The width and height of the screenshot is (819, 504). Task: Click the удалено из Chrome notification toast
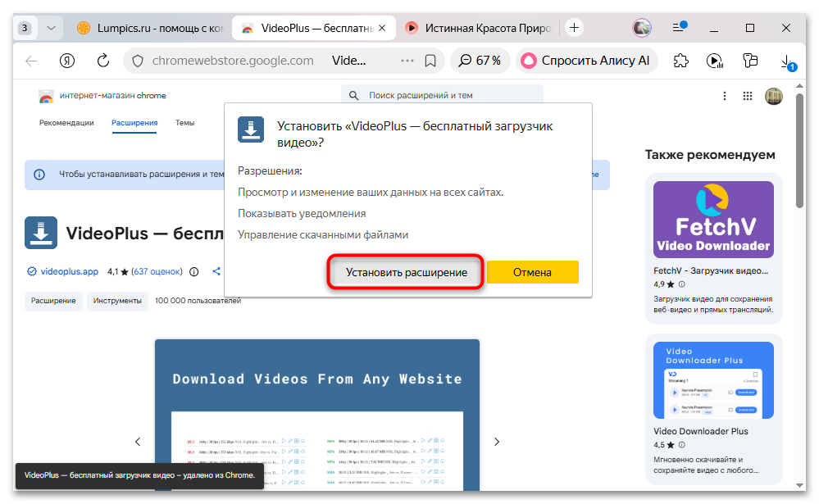click(139, 476)
